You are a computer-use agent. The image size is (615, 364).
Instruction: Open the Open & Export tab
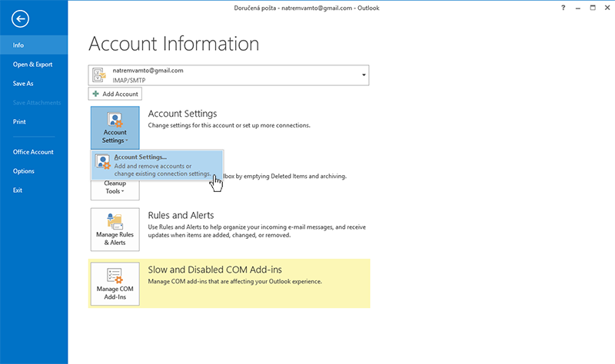click(x=34, y=65)
